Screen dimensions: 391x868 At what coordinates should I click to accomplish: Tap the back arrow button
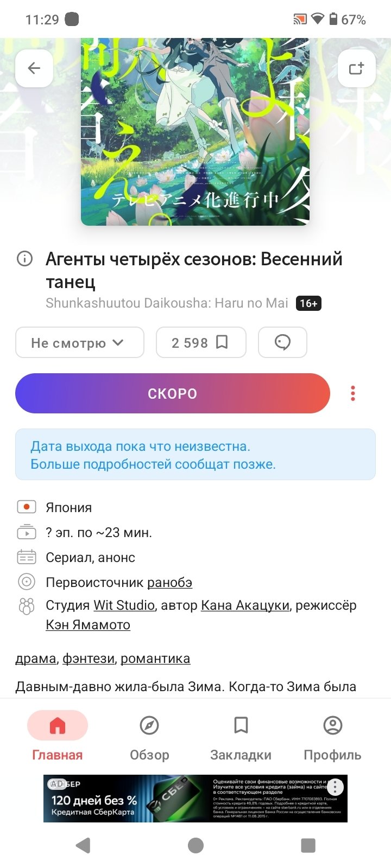34,68
